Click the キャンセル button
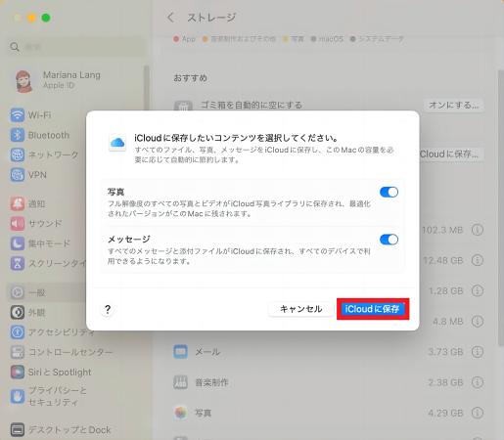The height and width of the screenshot is (440, 504). point(300,309)
